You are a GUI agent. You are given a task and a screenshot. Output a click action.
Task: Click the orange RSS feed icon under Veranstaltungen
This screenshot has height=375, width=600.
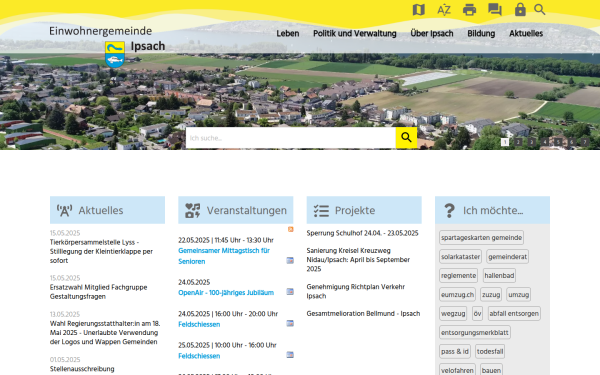click(x=290, y=229)
